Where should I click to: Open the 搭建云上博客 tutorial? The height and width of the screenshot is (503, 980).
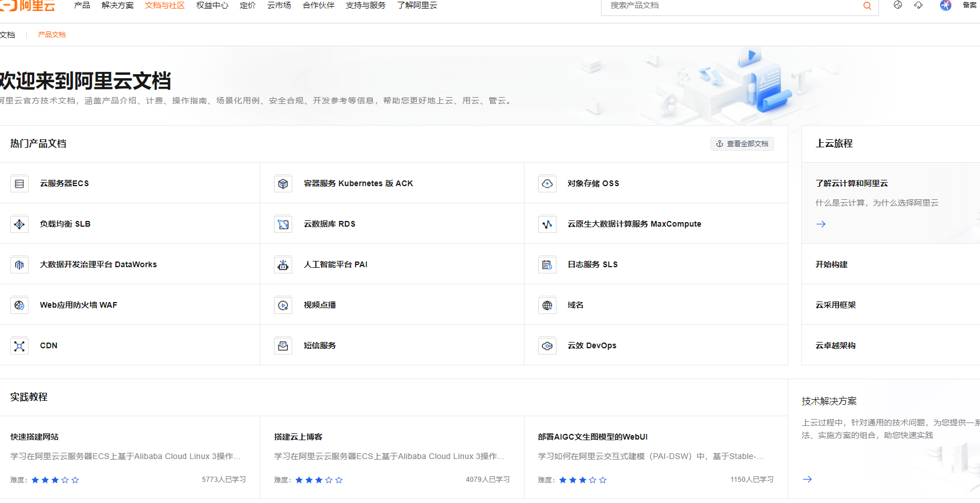(298, 437)
